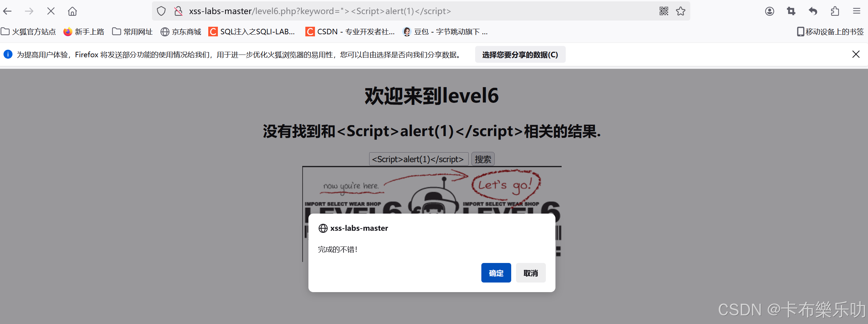The image size is (868, 324).
Task: Open the SQL注入之SQLI-LAB bookmark
Action: (x=252, y=32)
